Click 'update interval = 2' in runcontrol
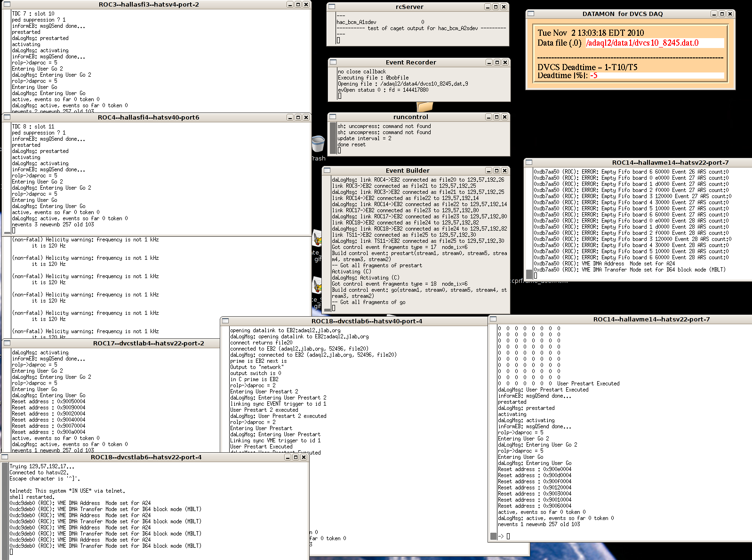752x560 pixels. pos(364,138)
